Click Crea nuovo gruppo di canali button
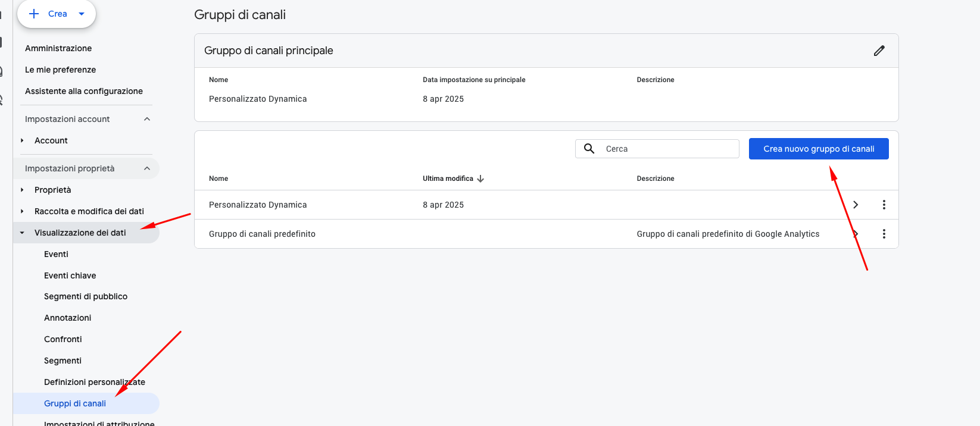The width and height of the screenshot is (980, 426). [818, 149]
